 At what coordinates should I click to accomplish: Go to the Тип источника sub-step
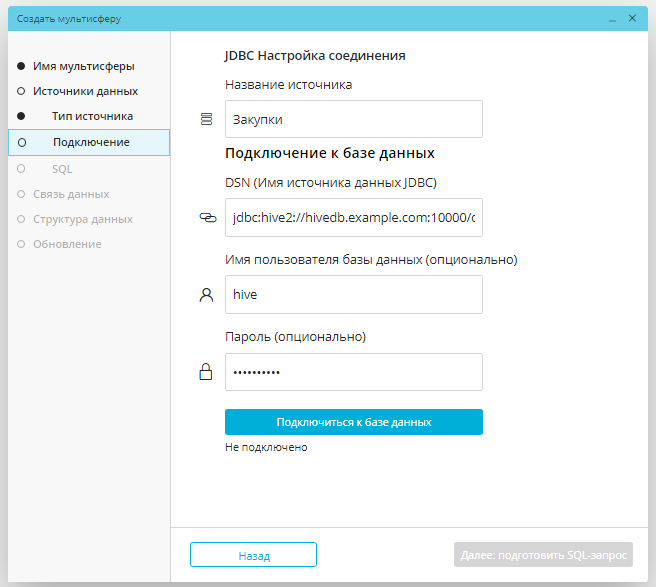coord(92,116)
